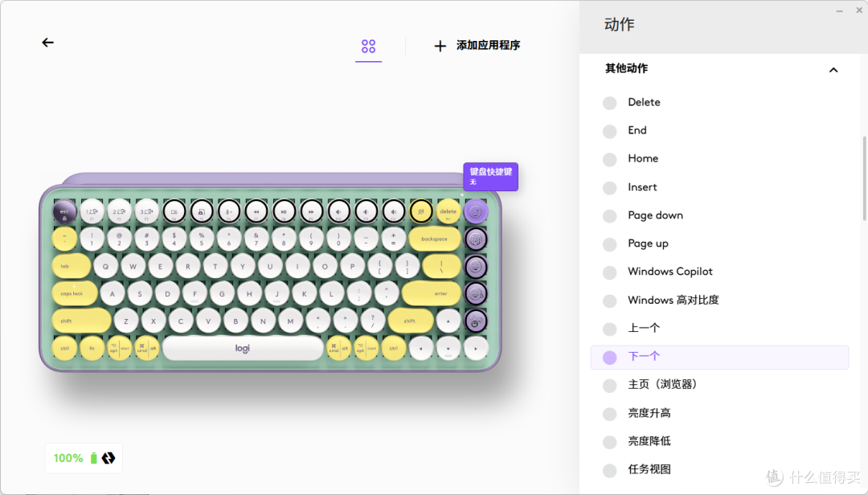Image resolution: width=868 pixels, height=495 pixels.
Task: Click the F4 key on keyboard image
Action: (174, 211)
